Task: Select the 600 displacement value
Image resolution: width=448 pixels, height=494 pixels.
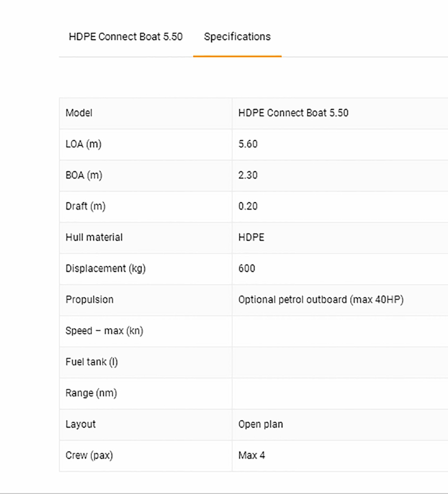Action: (x=247, y=269)
